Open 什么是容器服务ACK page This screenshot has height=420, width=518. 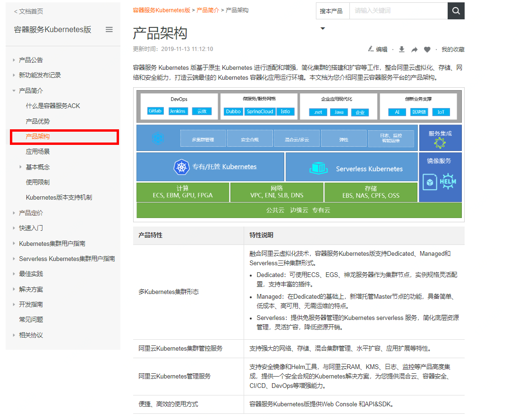pyautogui.click(x=53, y=106)
